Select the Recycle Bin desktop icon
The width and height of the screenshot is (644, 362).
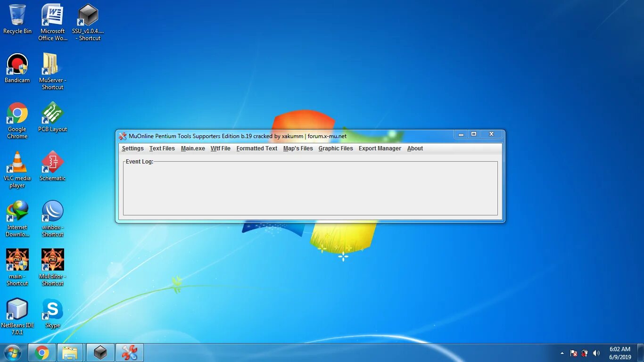pyautogui.click(x=17, y=19)
